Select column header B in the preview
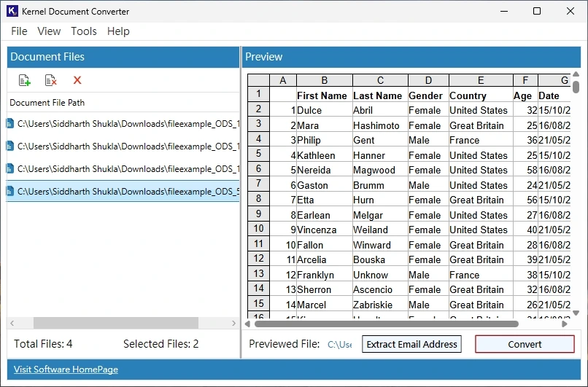The image size is (588, 387). [325, 80]
